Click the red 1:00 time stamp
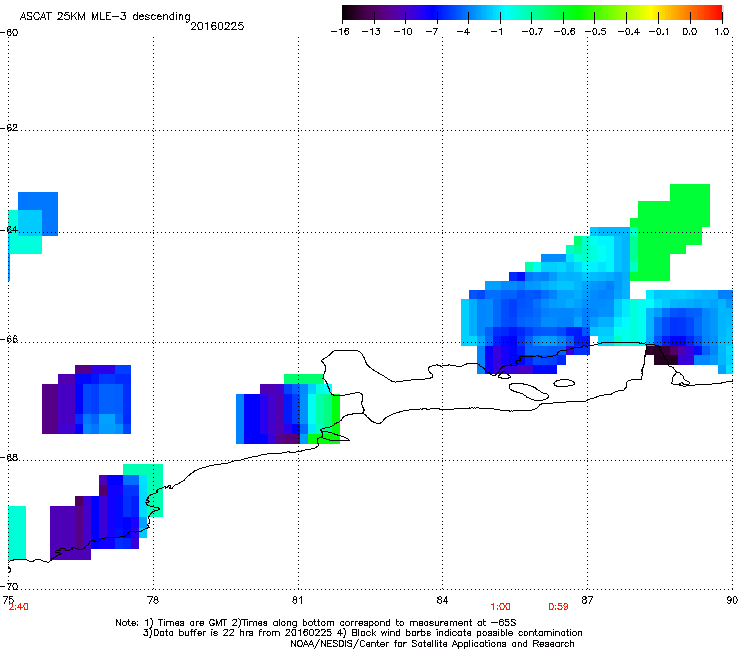This screenshot has height=650, width=740. coord(500,607)
